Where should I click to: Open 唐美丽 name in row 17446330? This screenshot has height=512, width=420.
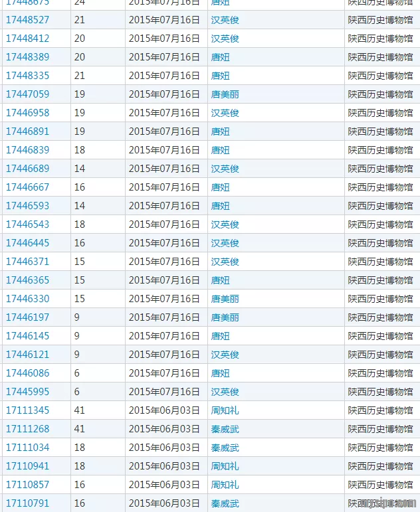click(x=225, y=299)
